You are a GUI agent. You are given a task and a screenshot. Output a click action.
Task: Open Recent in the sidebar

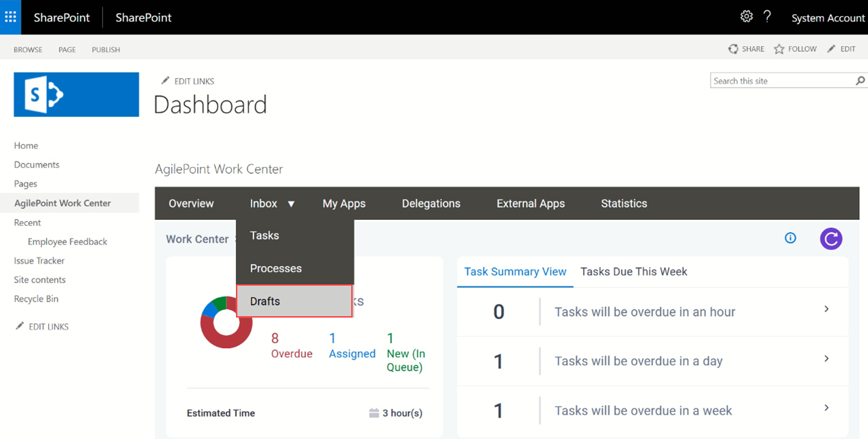(27, 223)
